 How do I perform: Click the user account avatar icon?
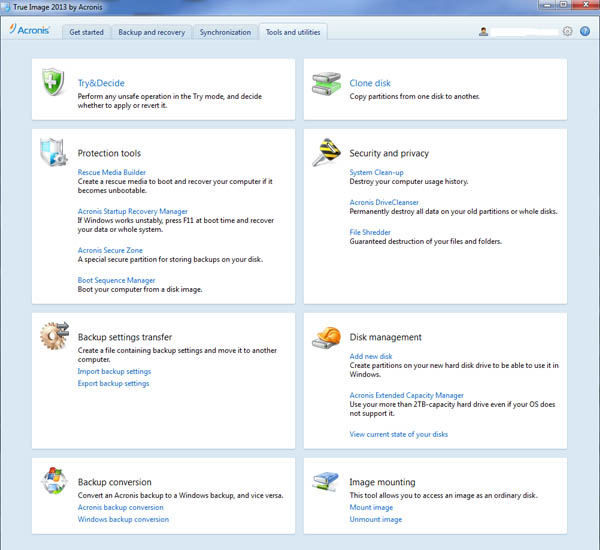483,31
